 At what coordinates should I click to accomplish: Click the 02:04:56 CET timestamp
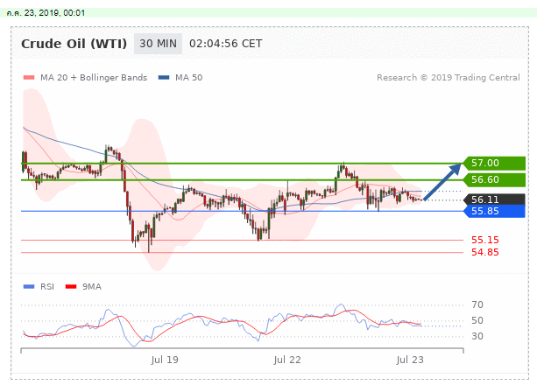click(x=226, y=44)
